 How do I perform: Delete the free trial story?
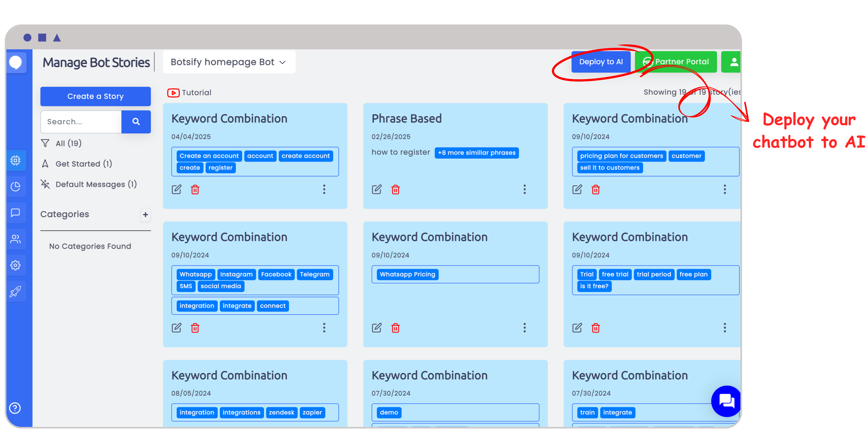pos(596,328)
